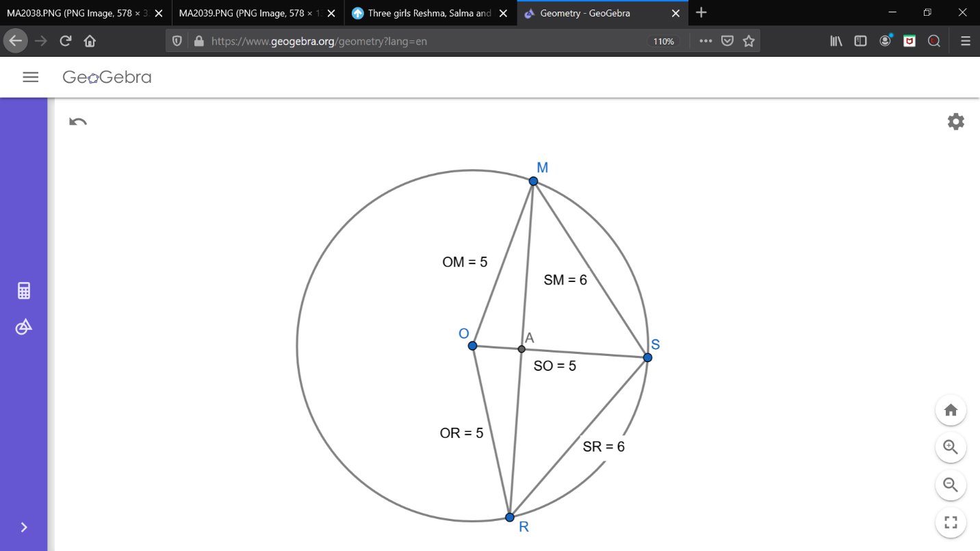The width and height of the screenshot is (980, 551).
Task: Click the geogebra.org URL address bar
Action: click(411, 41)
